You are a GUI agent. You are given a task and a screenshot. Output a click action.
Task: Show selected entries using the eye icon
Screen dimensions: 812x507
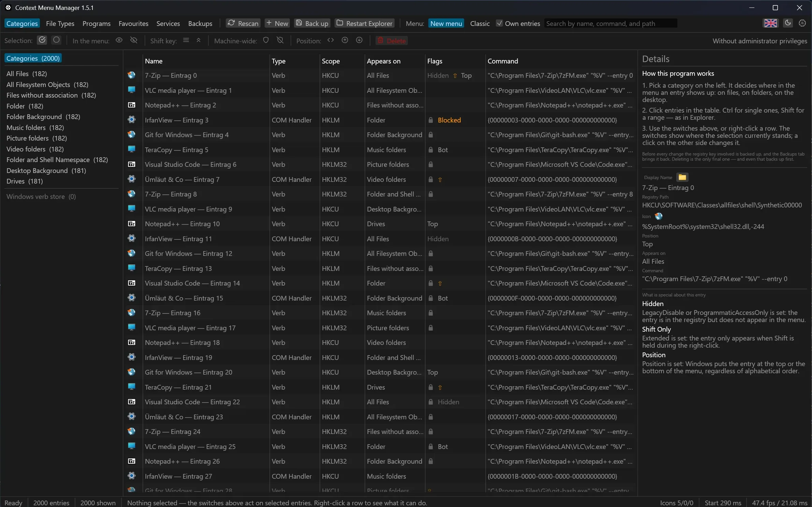(119, 40)
